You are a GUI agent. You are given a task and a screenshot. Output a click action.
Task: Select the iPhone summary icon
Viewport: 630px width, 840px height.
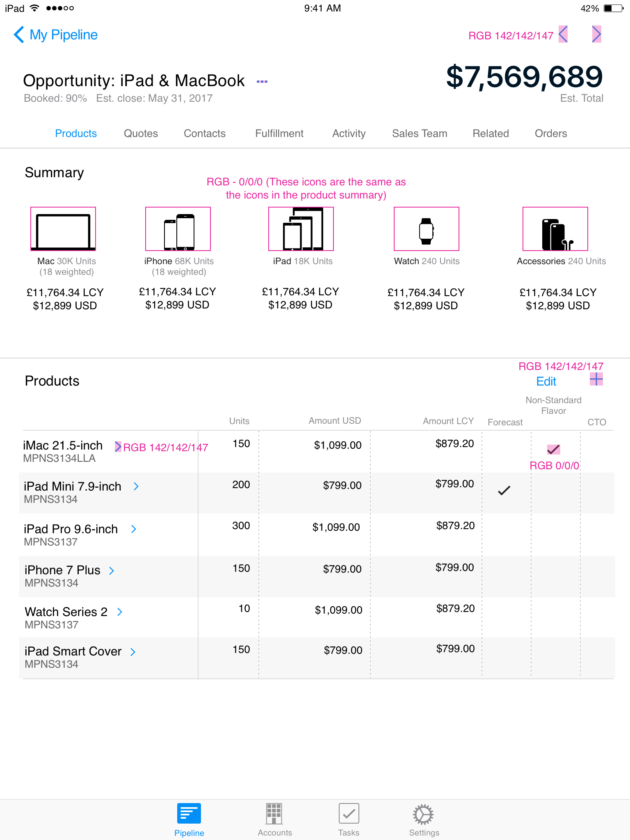[178, 229]
